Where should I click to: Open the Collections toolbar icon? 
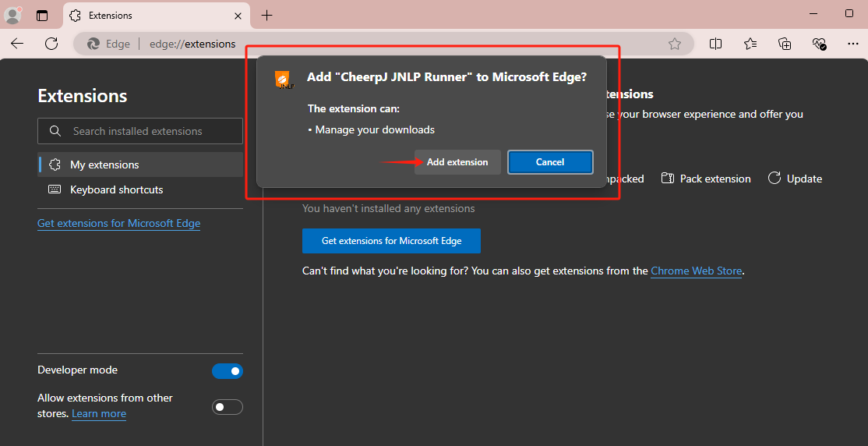(785, 44)
